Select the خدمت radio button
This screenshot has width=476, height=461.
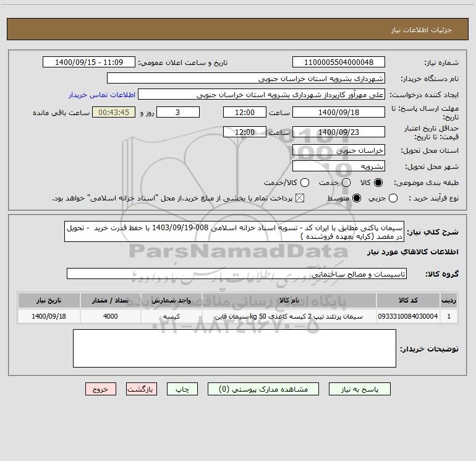(x=346, y=183)
